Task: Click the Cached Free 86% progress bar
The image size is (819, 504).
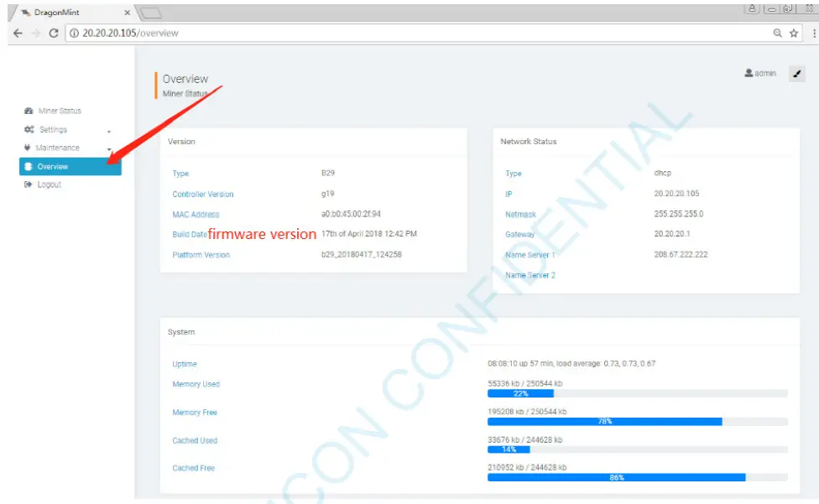Action: (x=638, y=477)
